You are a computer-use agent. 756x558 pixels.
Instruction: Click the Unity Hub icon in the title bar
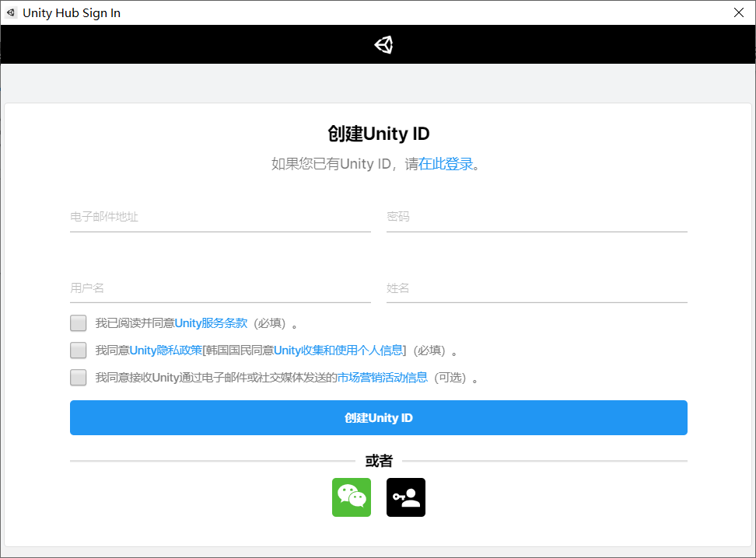pos(11,12)
